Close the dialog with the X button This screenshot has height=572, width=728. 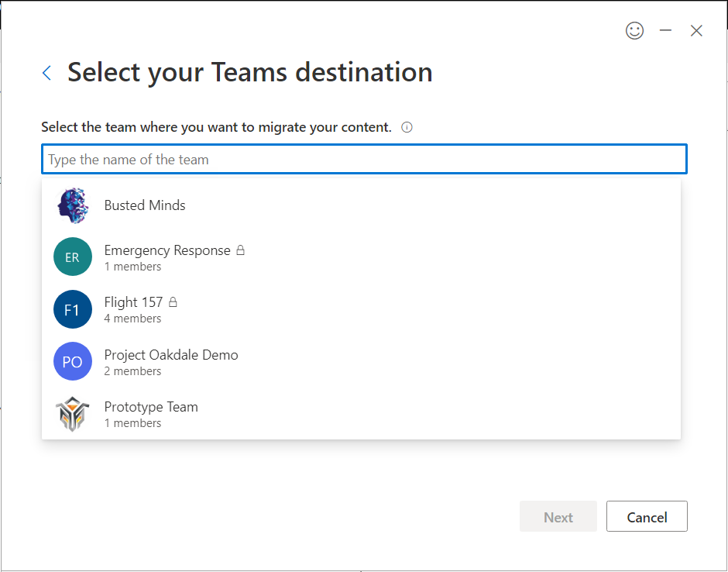pos(696,31)
